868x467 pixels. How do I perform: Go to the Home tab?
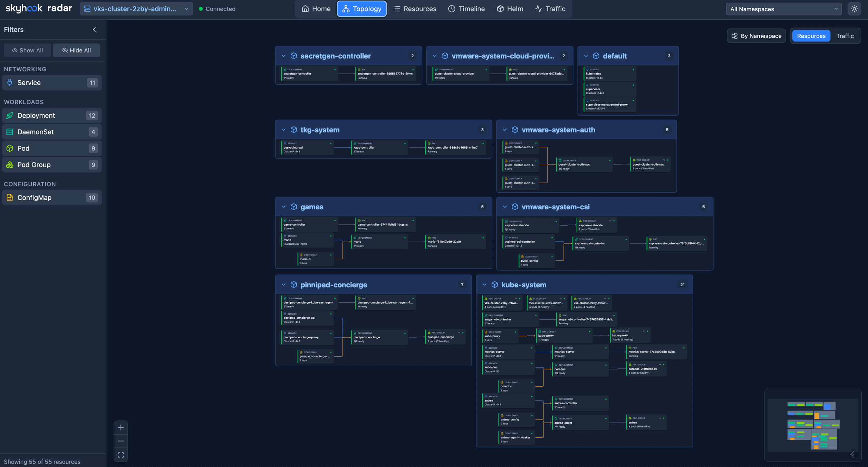316,9
